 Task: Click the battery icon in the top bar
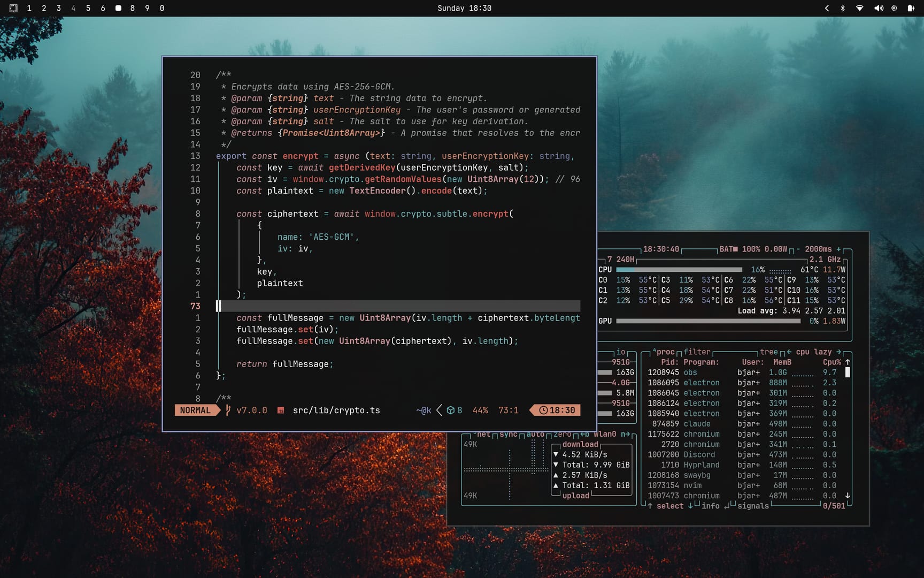(x=911, y=8)
